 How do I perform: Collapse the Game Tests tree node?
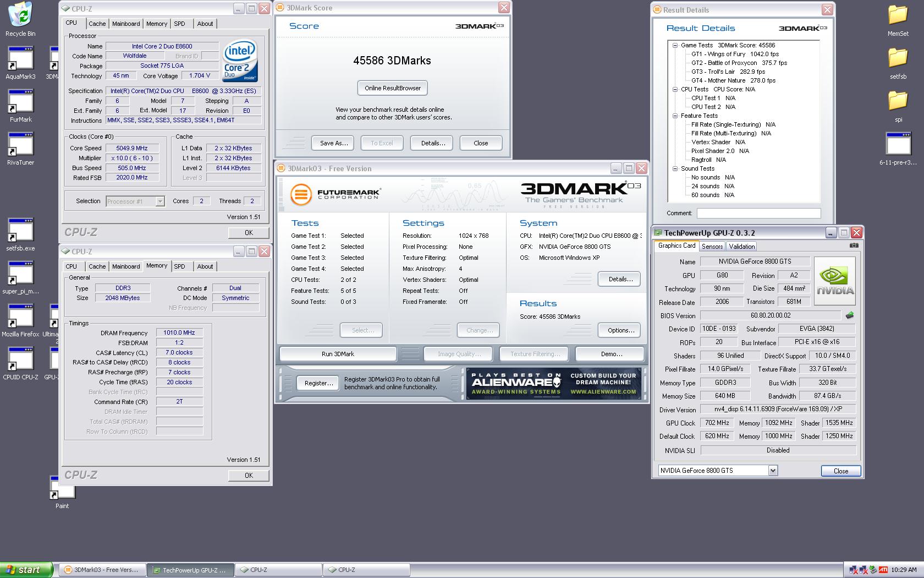(x=675, y=45)
